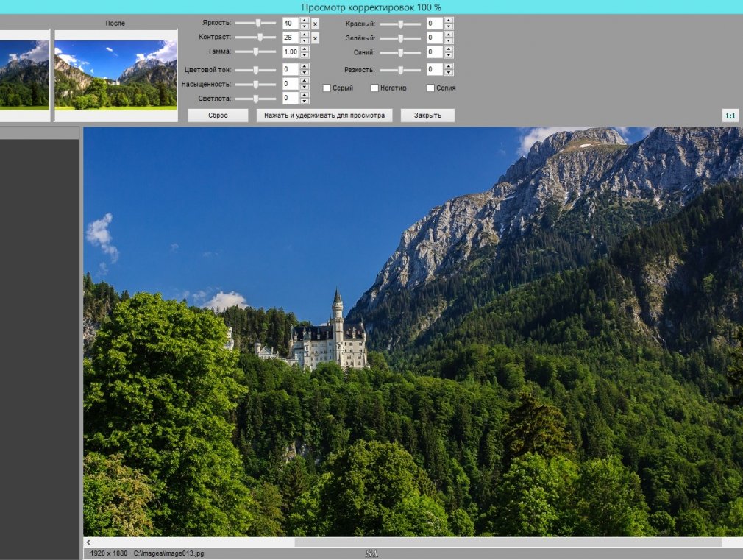Viewport: 743px width, 560px height.
Task: Click the Красный slider handle
Action: tap(400, 24)
